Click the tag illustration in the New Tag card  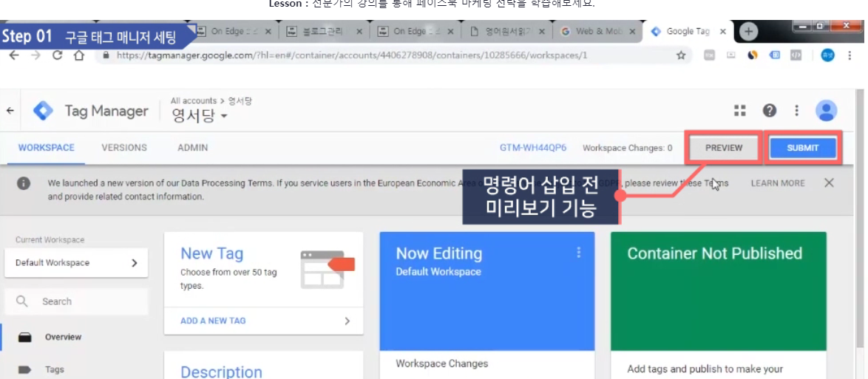tap(328, 270)
